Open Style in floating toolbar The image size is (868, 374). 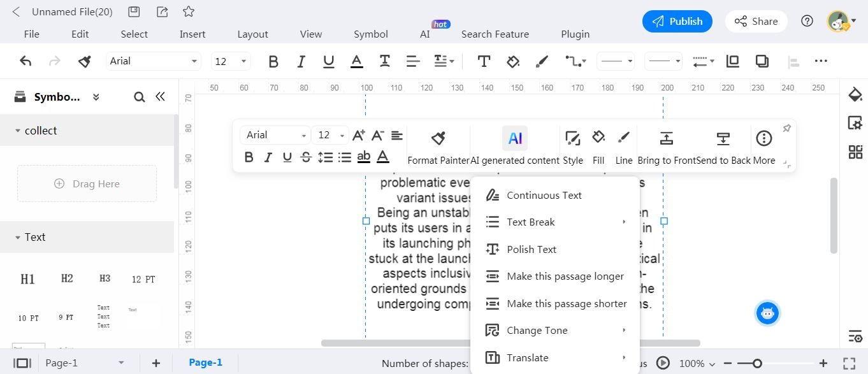[573, 147]
